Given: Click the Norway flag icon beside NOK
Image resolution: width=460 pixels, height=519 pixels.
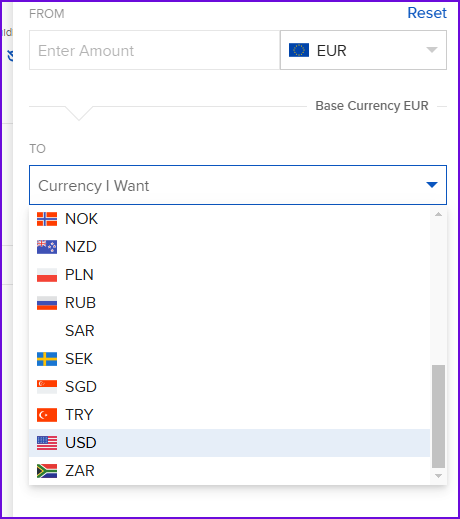Looking at the screenshot, I should tap(47, 219).
